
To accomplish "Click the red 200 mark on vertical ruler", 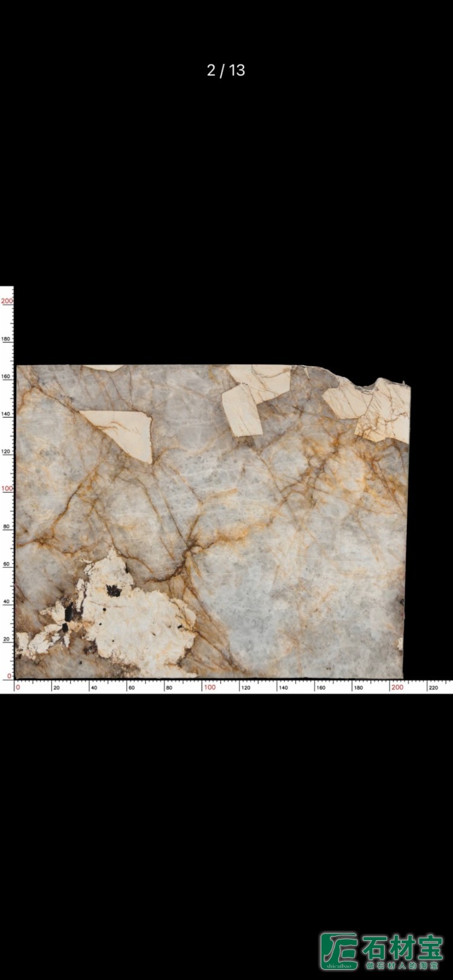I will [x=7, y=300].
